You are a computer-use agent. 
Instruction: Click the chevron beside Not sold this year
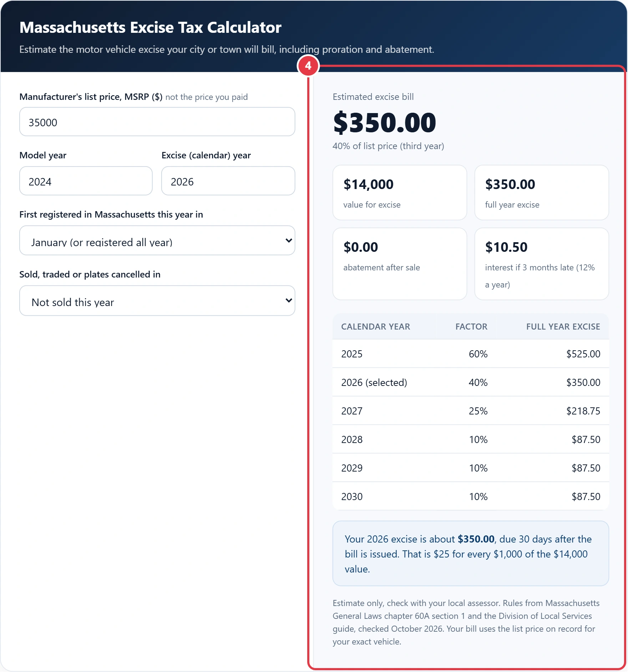289,301
